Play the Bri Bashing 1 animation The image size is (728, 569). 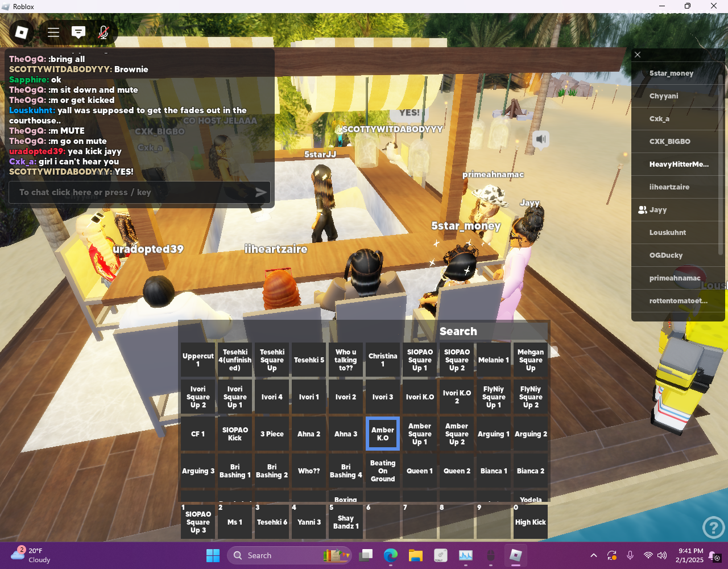[235, 471]
